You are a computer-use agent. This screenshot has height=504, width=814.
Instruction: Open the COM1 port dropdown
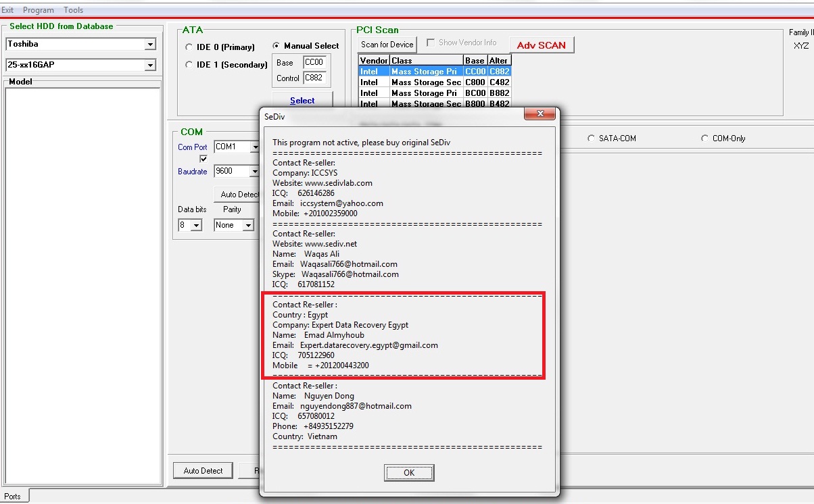coord(254,147)
